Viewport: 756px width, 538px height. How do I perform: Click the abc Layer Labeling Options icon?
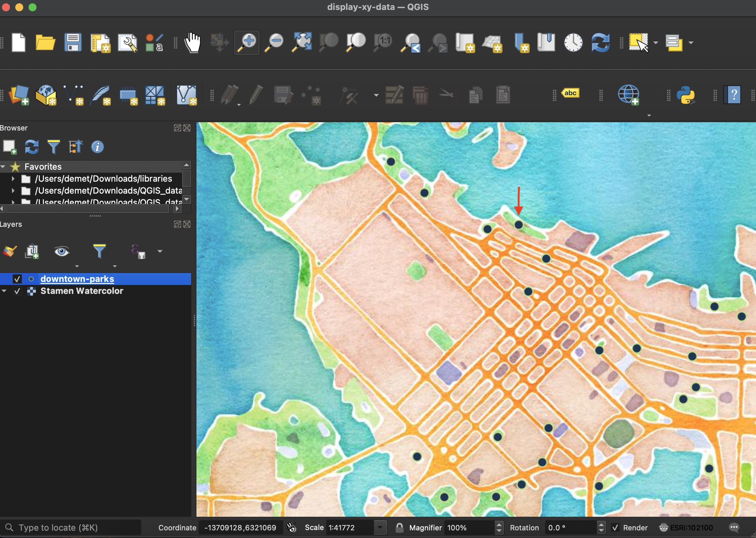[x=570, y=93]
